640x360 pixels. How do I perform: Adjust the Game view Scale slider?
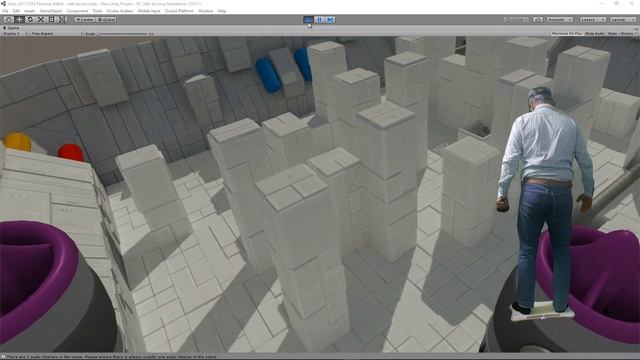(122, 33)
